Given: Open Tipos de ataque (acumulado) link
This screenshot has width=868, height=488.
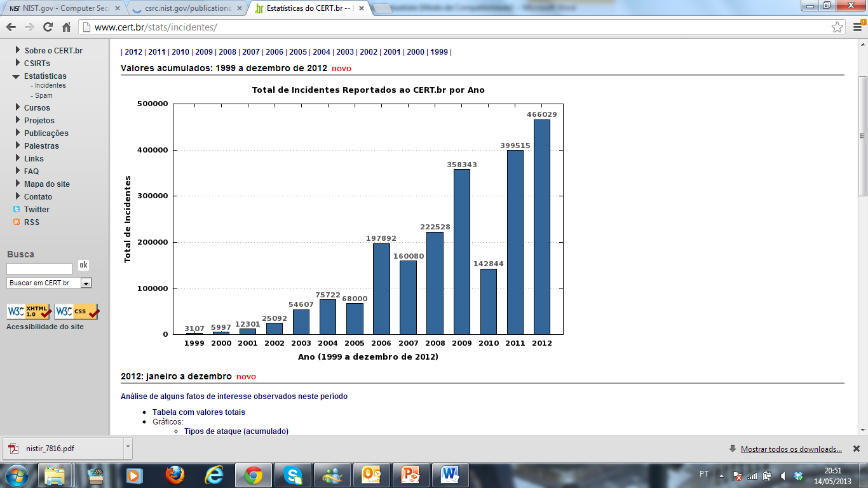Looking at the screenshot, I should [236, 431].
